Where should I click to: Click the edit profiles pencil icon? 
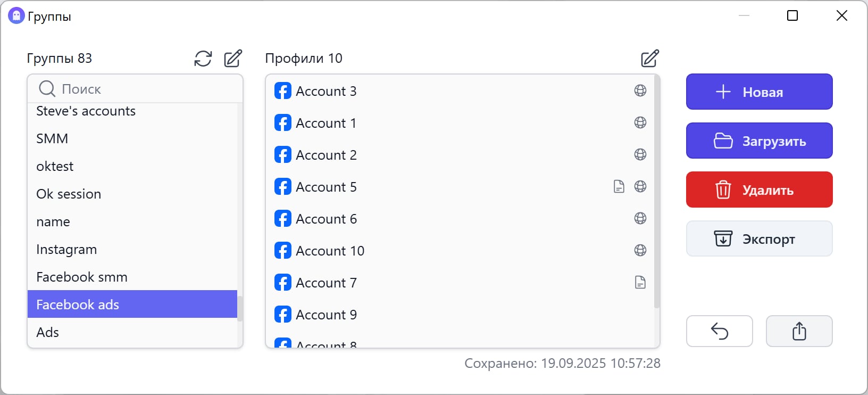point(650,59)
